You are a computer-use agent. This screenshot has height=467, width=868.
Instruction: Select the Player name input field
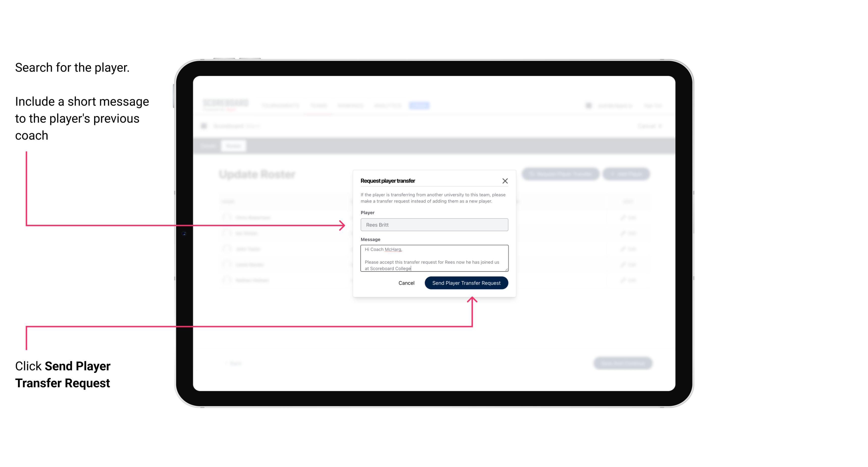433,225
